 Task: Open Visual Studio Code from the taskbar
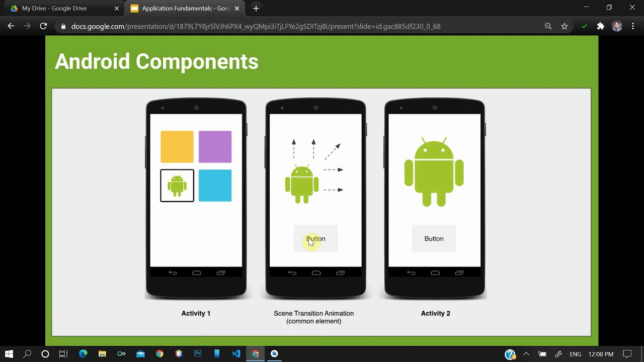pos(236,354)
